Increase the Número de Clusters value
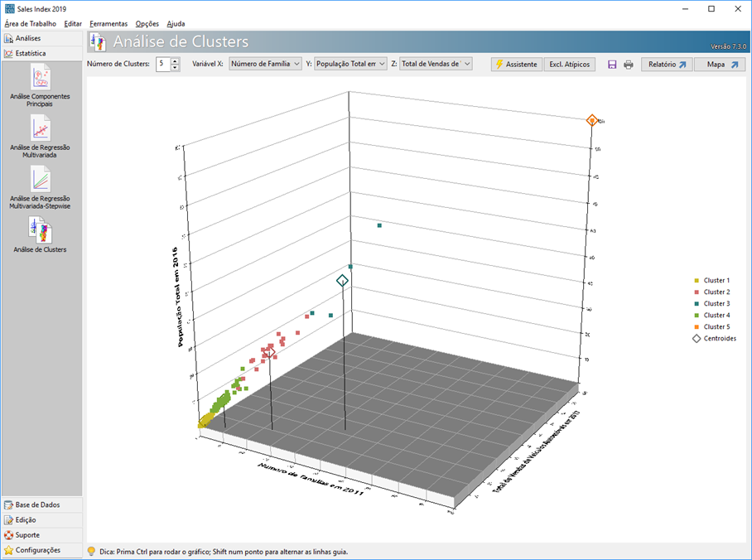The height and width of the screenshot is (560, 752). click(x=175, y=60)
